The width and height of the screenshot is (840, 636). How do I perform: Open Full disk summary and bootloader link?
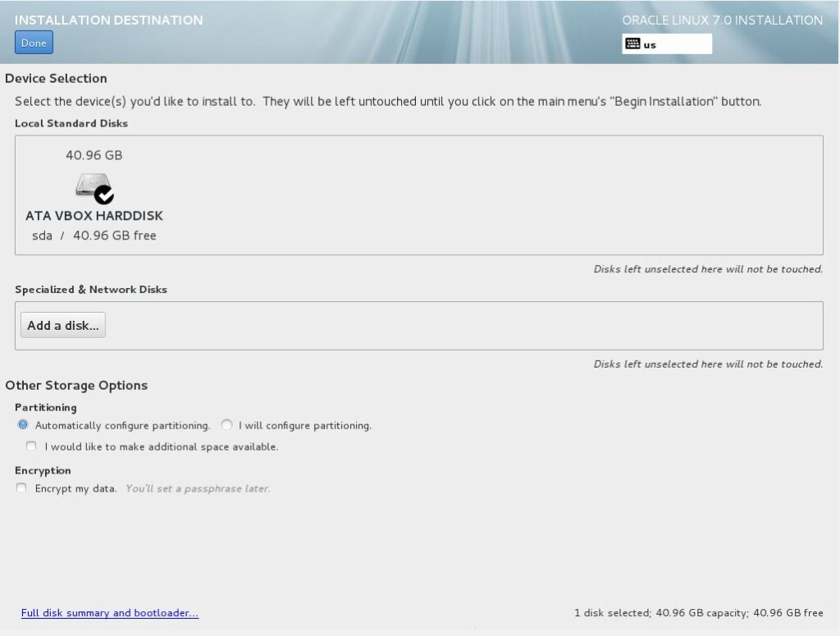pos(110,612)
